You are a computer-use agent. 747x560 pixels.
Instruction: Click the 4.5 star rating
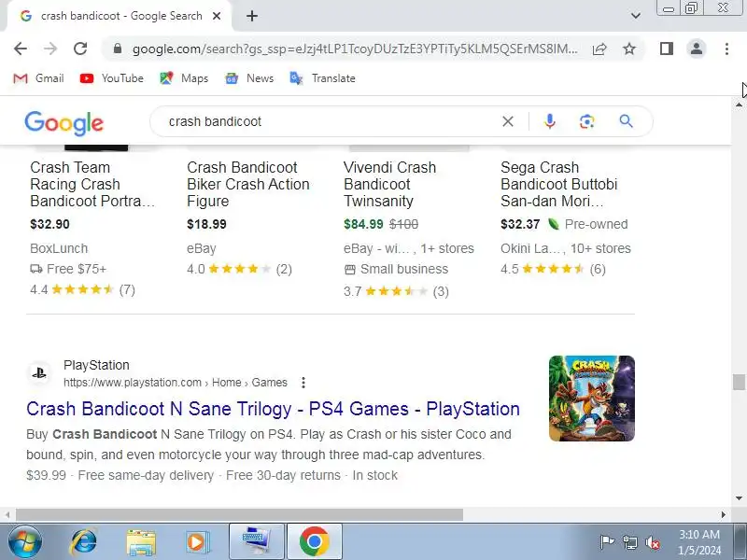tap(553, 269)
